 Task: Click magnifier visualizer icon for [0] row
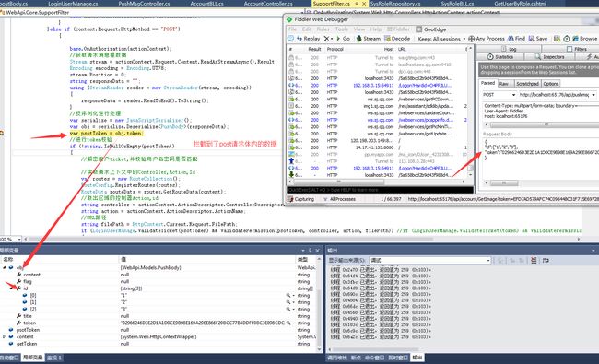288,296
